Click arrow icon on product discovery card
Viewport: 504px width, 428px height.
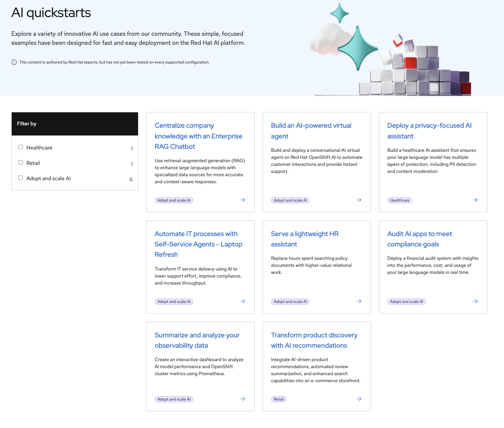tap(359, 399)
